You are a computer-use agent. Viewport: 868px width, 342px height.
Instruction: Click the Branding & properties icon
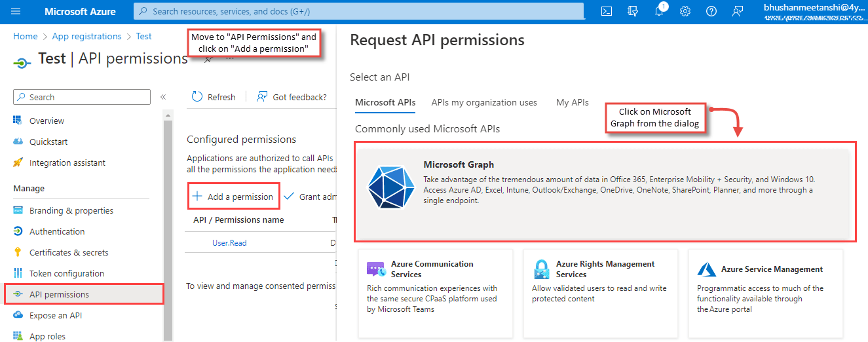pos(18,210)
